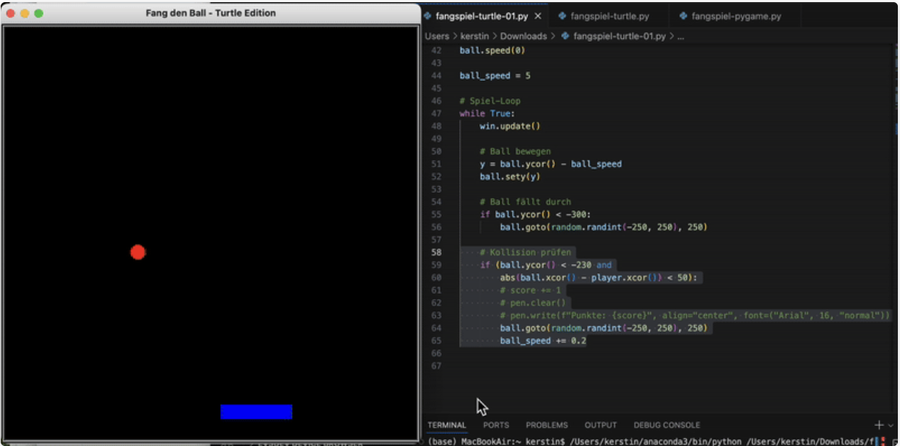Click the '# Spiel-Loop' comment
The width and height of the screenshot is (900, 446).
point(490,101)
